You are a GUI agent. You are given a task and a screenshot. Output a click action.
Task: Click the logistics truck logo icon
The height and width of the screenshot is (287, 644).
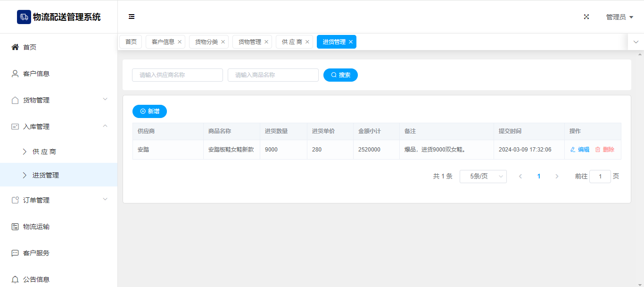pyautogui.click(x=24, y=17)
